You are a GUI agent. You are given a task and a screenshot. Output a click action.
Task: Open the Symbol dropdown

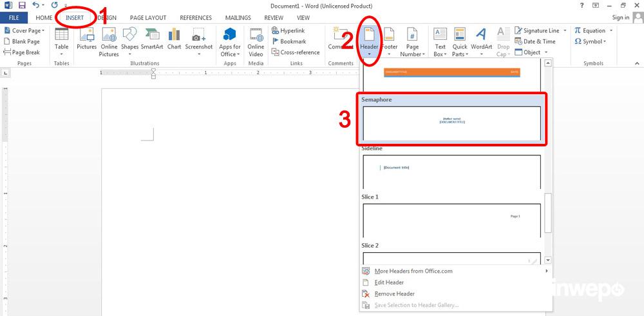coord(591,42)
